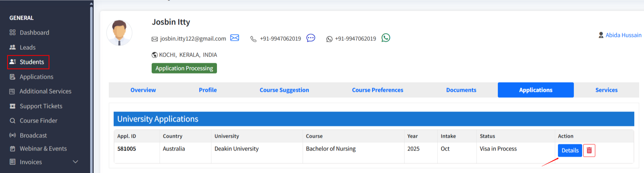This screenshot has height=173, width=644.
Task: Switch to the Overview tab
Action: [143, 90]
